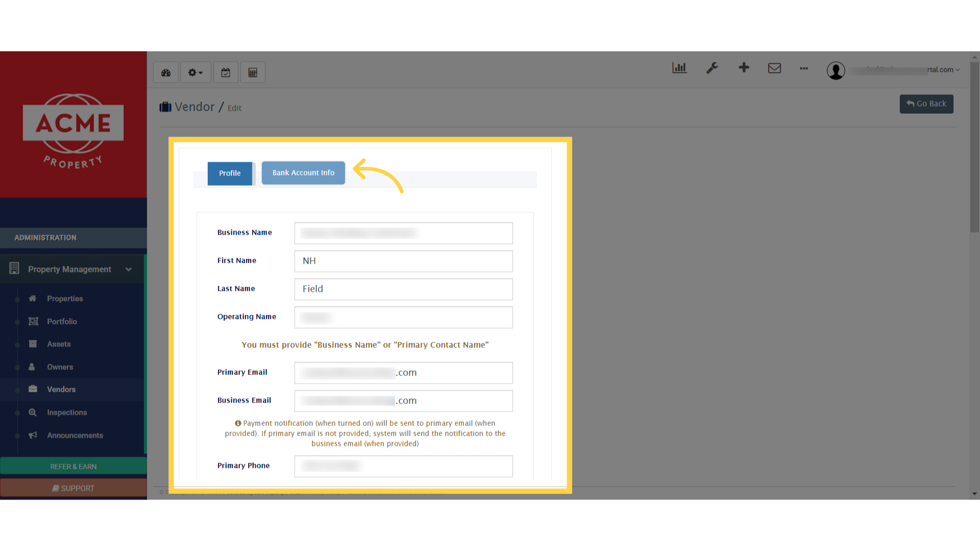980x551 pixels.
Task: Open the calculator tool icon
Action: click(x=253, y=72)
